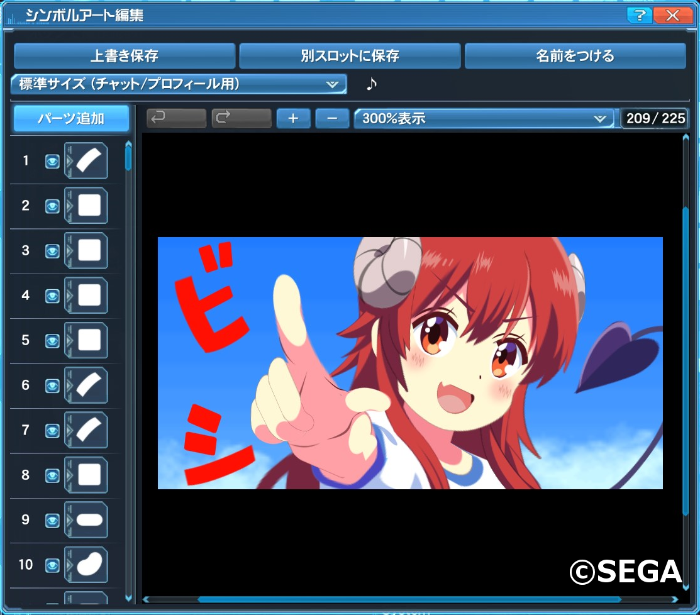The image size is (700, 615).
Task: Hide layer 1 with its eye icon
Action: tap(52, 161)
